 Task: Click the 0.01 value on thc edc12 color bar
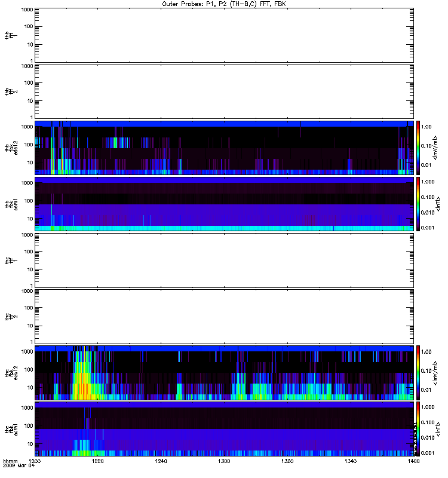[426, 390]
